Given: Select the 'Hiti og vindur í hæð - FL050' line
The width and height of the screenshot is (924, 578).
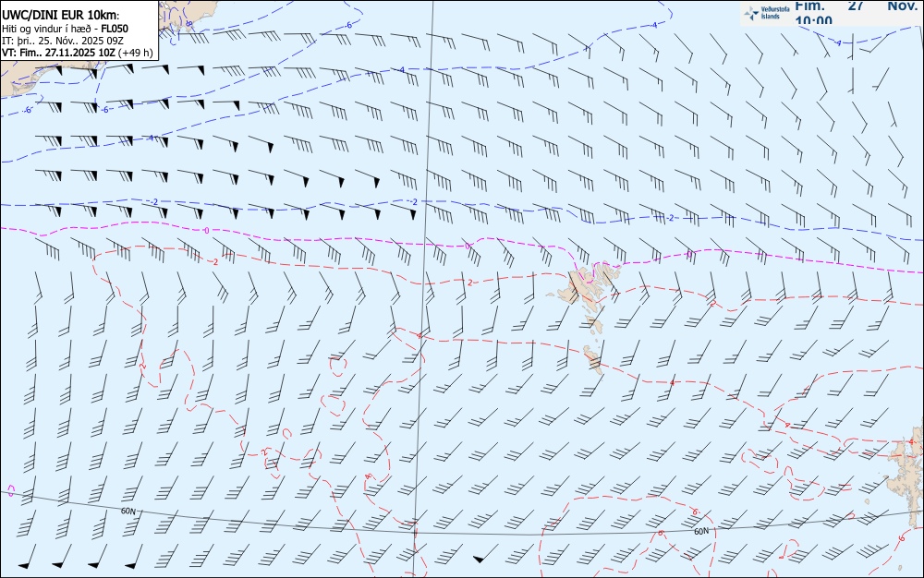Looking at the screenshot, I should pyautogui.click(x=65, y=29).
